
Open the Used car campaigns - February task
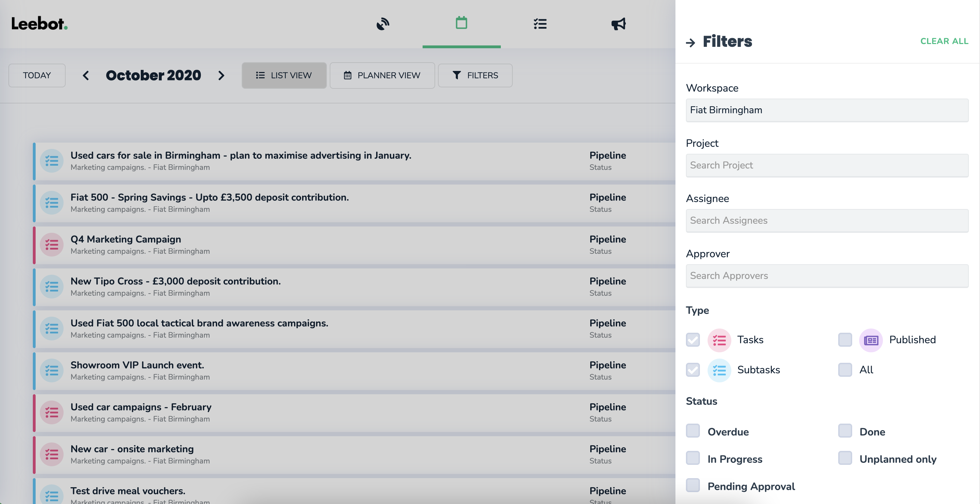pos(141,407)
